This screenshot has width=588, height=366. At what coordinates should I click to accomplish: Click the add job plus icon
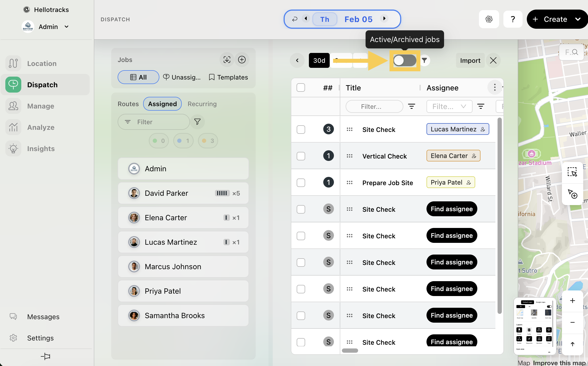242,60
